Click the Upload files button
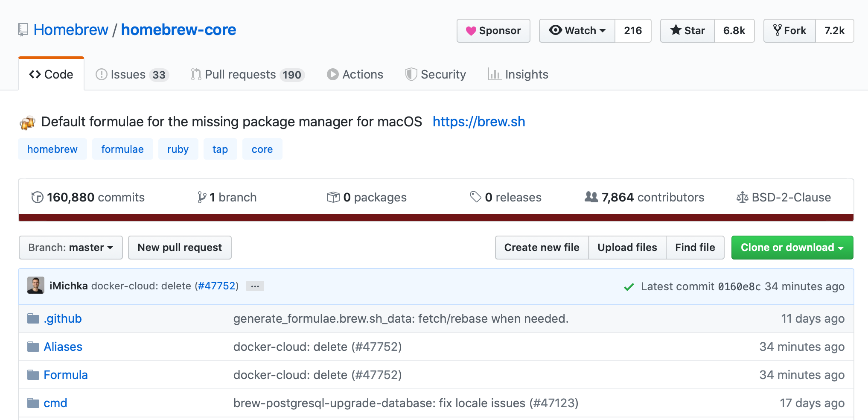 point(627,248)
